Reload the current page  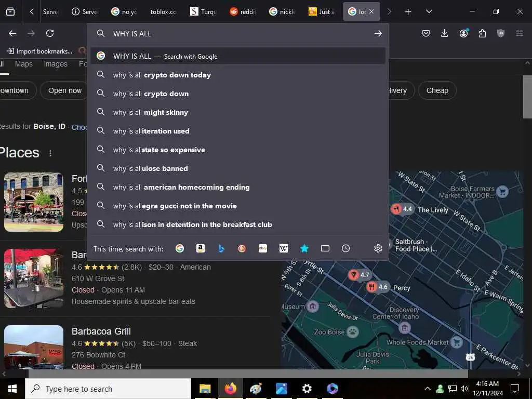tap(50, 33)
